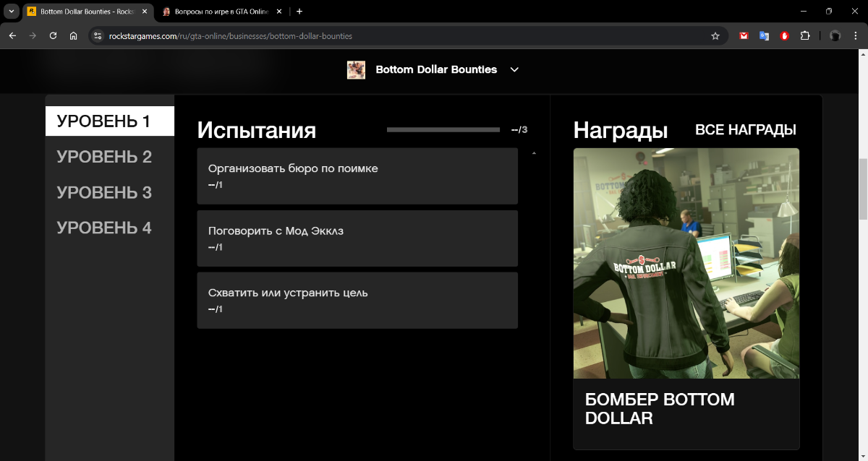Image resolution: width=868 pixels, height=461 pixels.
Task: Open the Поговорить с Мод Экклз challenge
Action: (357, 238)
